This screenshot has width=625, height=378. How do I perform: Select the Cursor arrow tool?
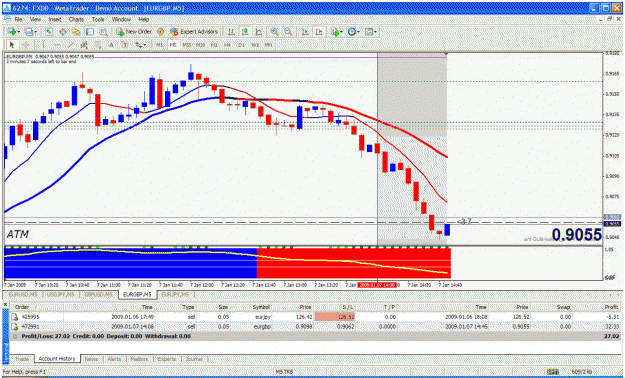(x=12, y=45)
